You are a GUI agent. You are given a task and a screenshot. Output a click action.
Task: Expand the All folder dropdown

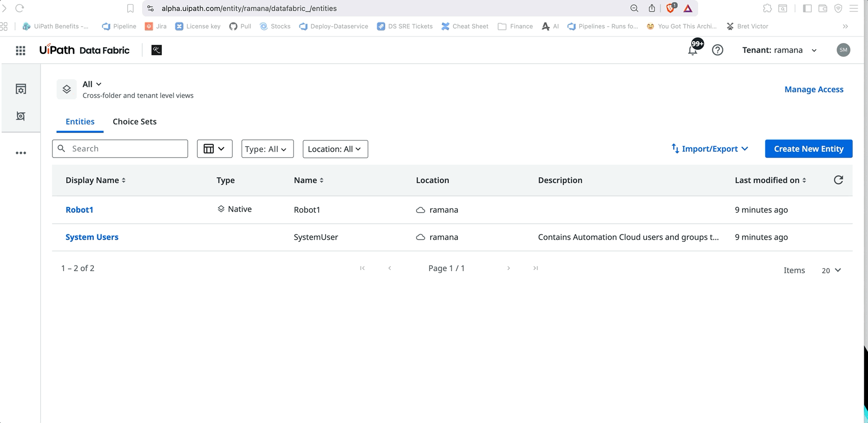[92, 84]
